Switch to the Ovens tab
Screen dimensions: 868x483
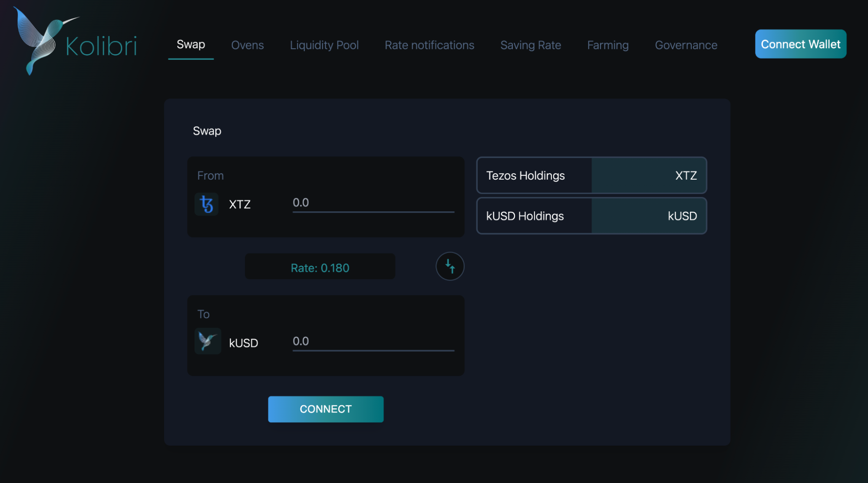[247, 45]
